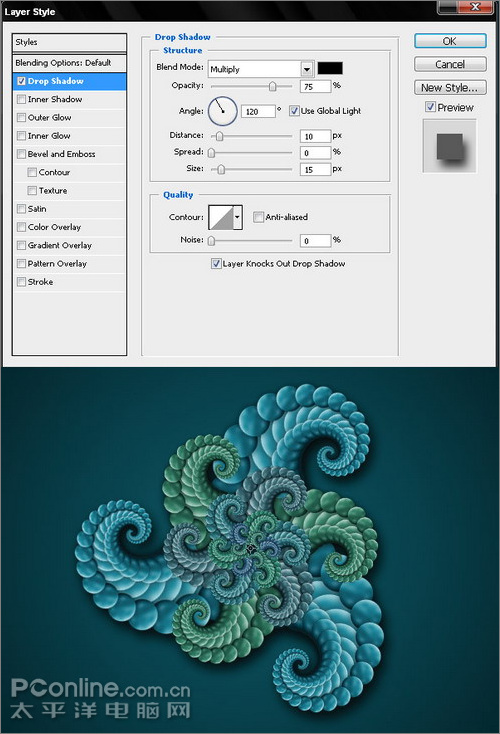Enable the Color Overlay checkbox

pyautogui.click(x=21, y=227)
